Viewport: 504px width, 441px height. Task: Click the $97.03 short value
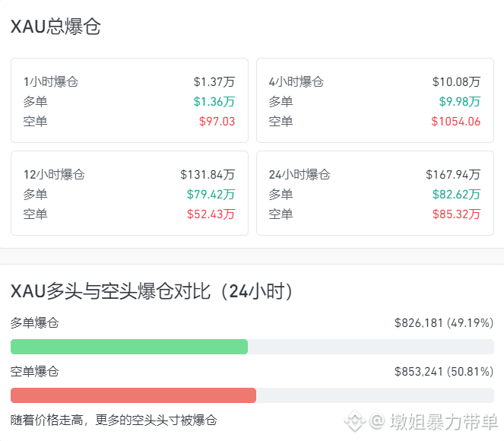pyautogui.click(x=217, y=122)
